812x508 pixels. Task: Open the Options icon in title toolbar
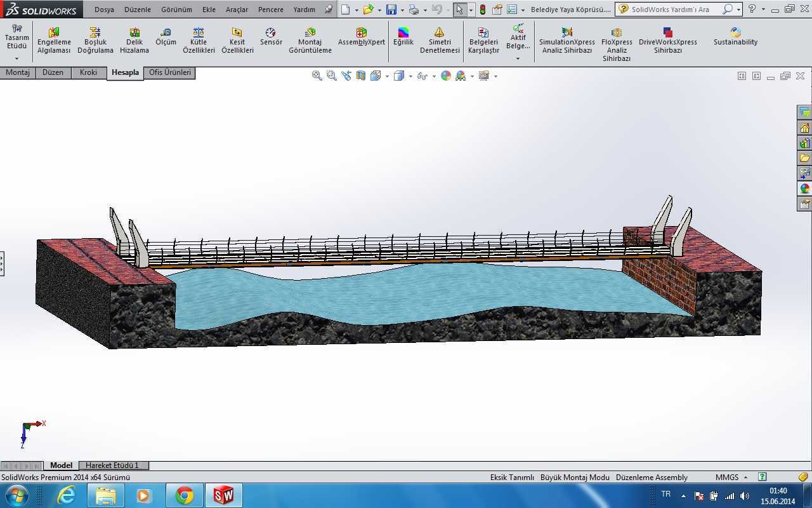tap(512, 10)
